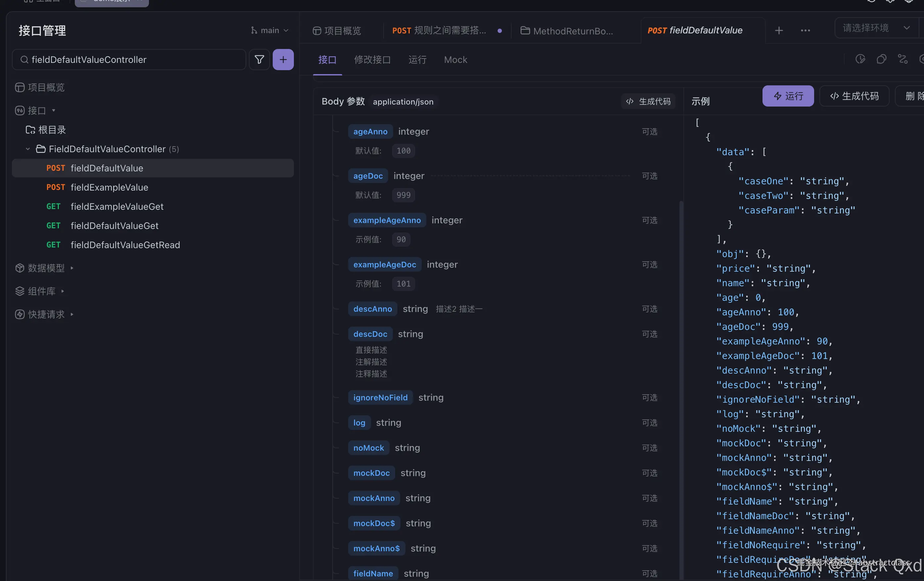Switch to the Mock tab
This screenshot has width=924, height=581.
click(455, 60)
